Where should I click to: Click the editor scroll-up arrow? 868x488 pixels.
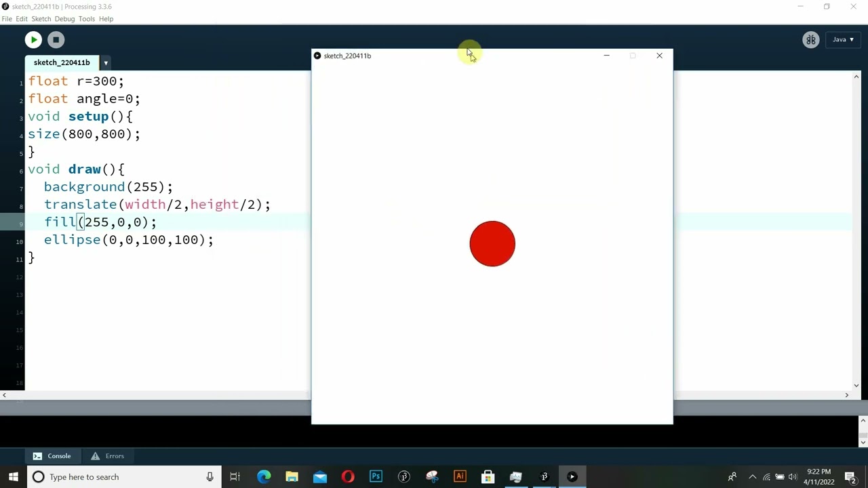coord(856,77)
